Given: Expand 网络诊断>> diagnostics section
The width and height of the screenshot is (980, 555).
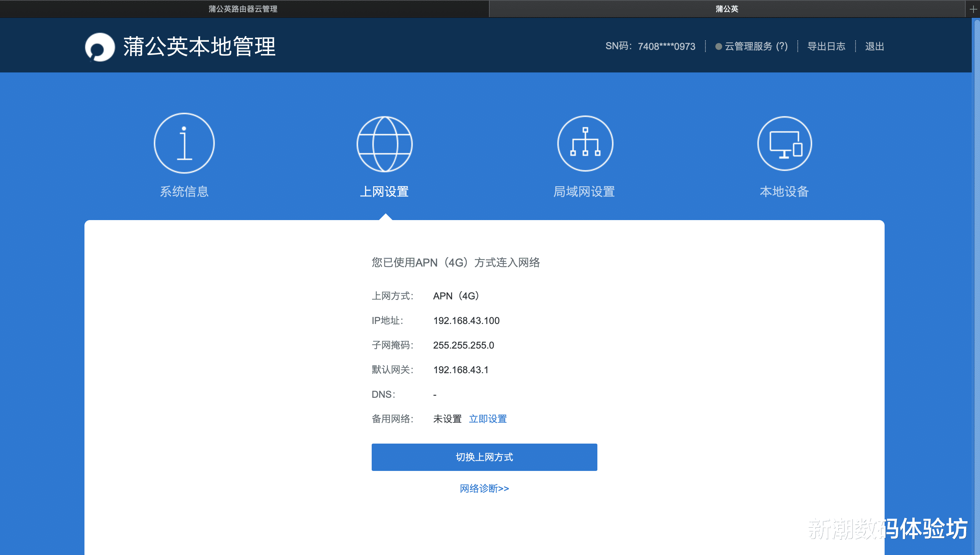Looking at the screenshot, I should [x=484, y=488].
